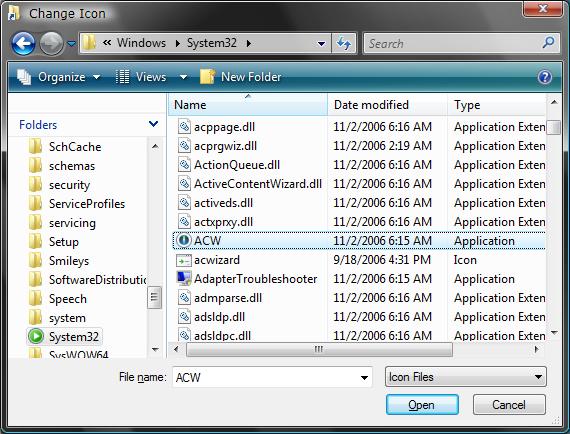Click horizontal scrollbar thumb in file list

(x=319, y=349)
